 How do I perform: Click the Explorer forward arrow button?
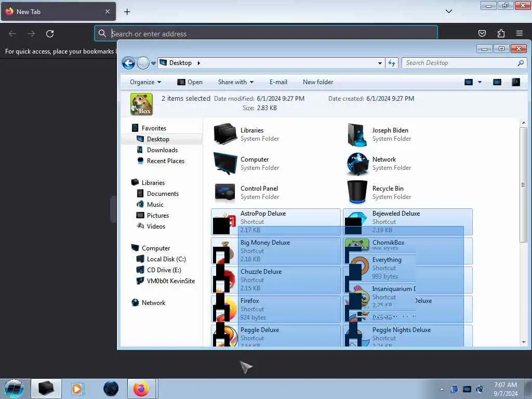143,63
